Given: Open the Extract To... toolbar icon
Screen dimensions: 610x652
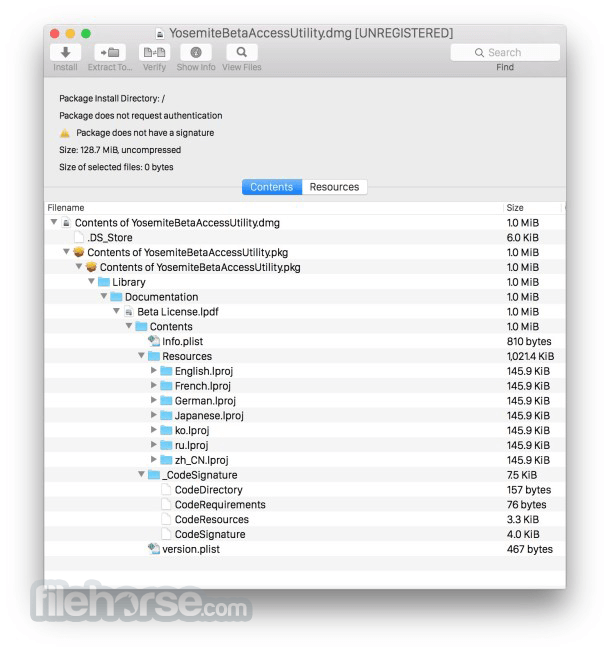Looking at the screenshot, I should [x=110, y=52].
